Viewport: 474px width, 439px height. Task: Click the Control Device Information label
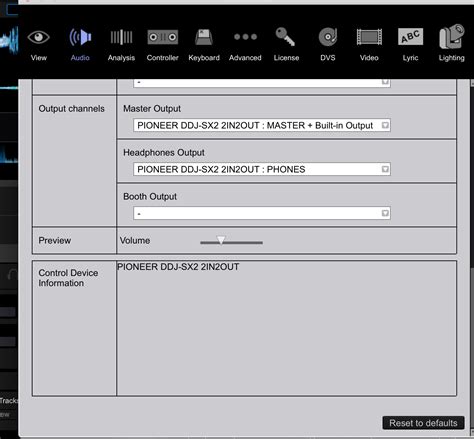tap(68, 278)
